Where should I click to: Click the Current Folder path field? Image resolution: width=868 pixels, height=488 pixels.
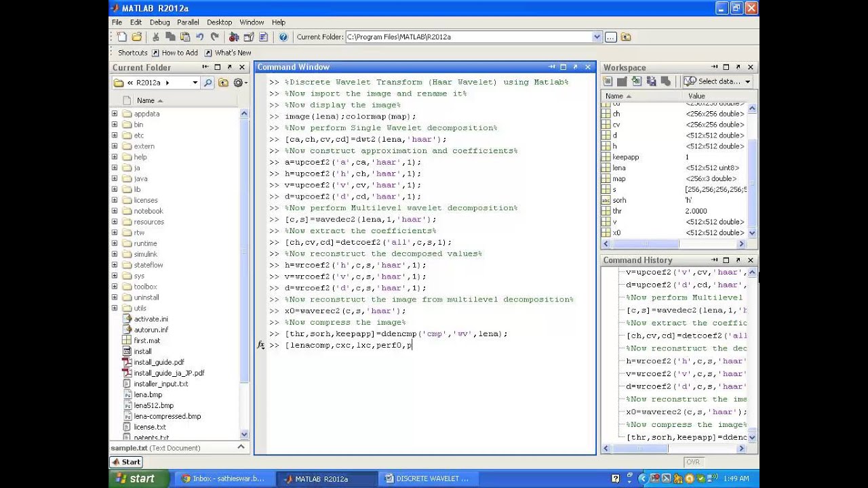[x=469, y=37]
